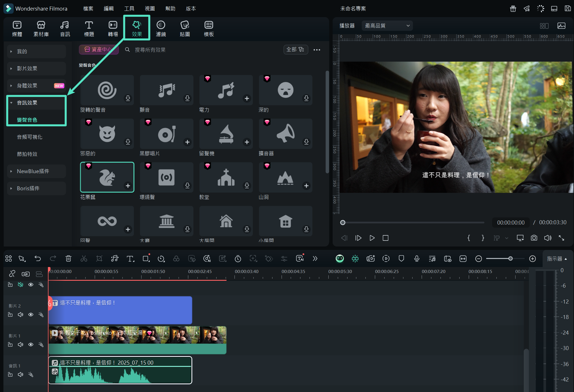Stop the preview playback
This screenshot has width=574, height=392.
(385, 238)
